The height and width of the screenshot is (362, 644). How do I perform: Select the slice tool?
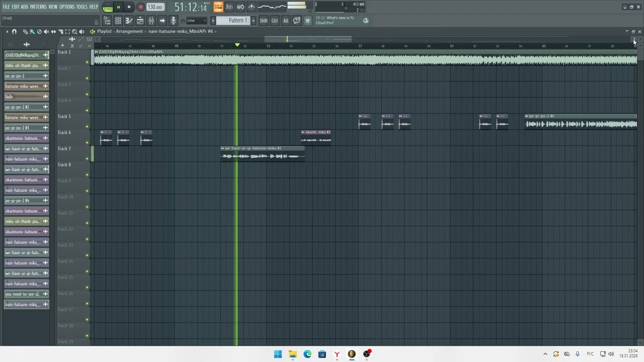click(x=60, y=32)
